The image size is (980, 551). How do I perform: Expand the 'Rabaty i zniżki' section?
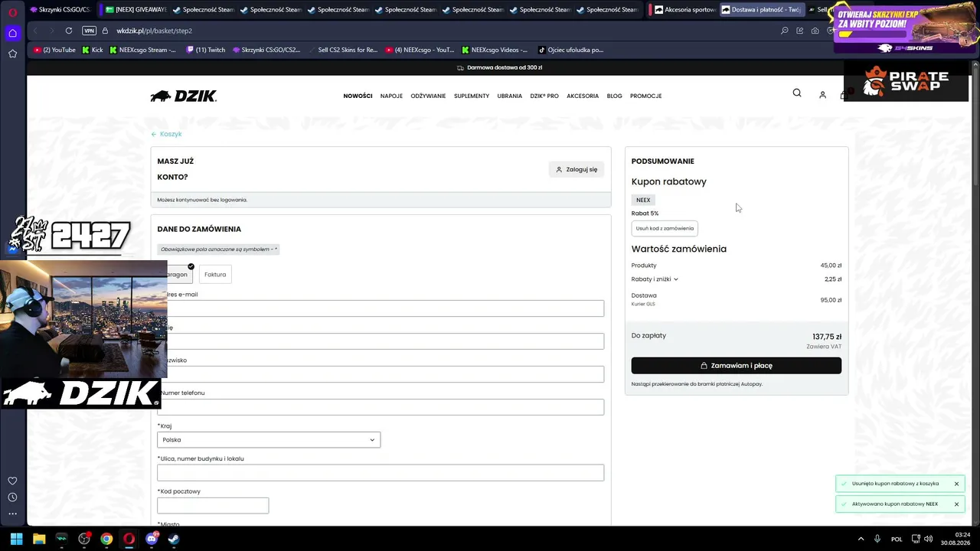(655, 279)
